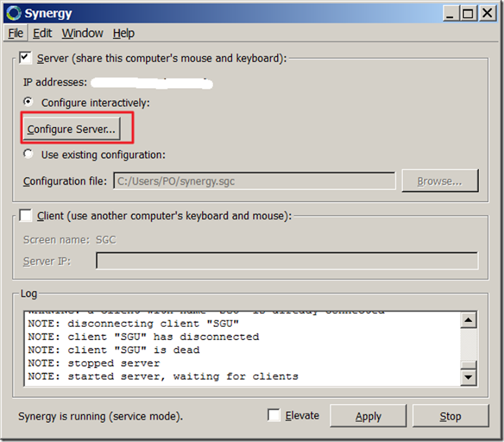Click the log scrollbar down arrow
Viewport: 504px width, 442px height.
click(x=468, y=377)
